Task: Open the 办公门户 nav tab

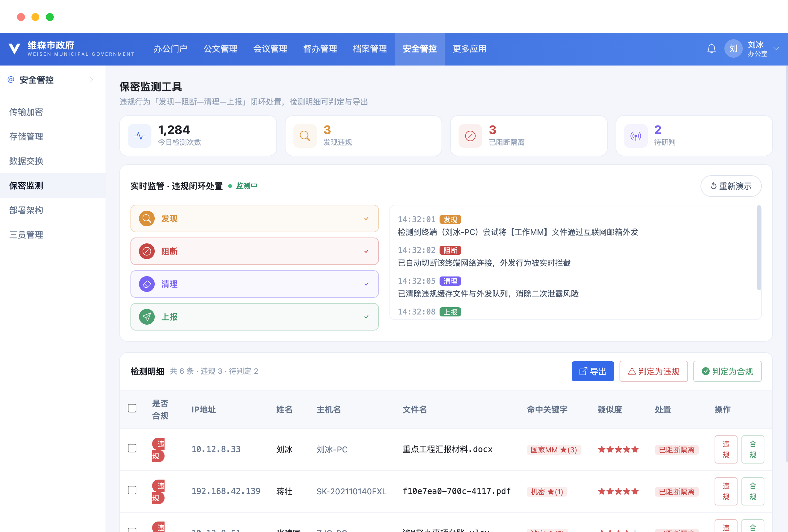Action: pos(170,49)
